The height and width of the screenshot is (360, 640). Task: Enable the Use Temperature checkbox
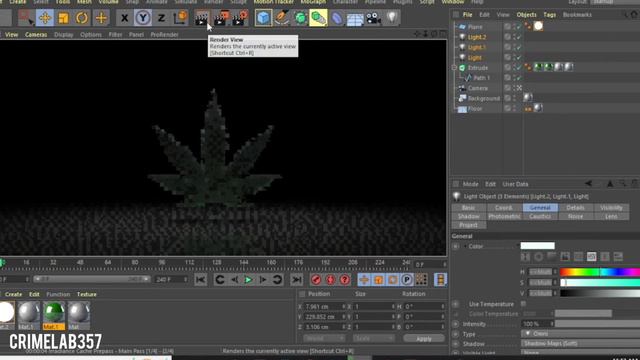[523, 304]
